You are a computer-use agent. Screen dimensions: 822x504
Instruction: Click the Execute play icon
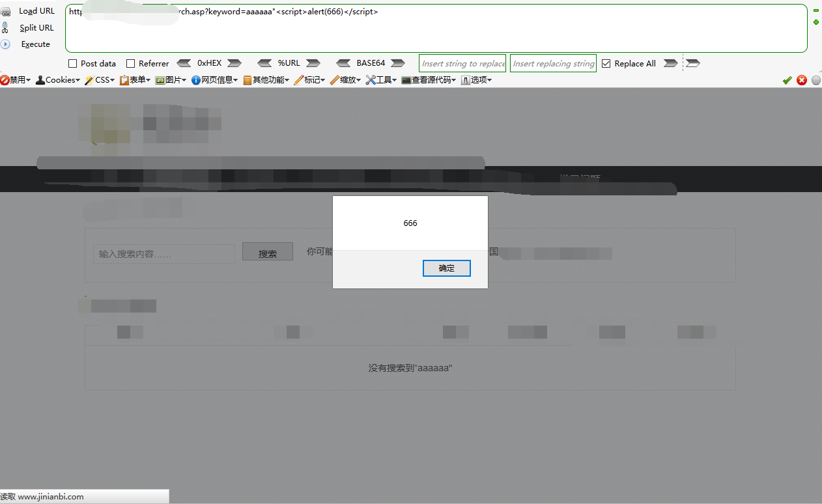pos(5,44)
